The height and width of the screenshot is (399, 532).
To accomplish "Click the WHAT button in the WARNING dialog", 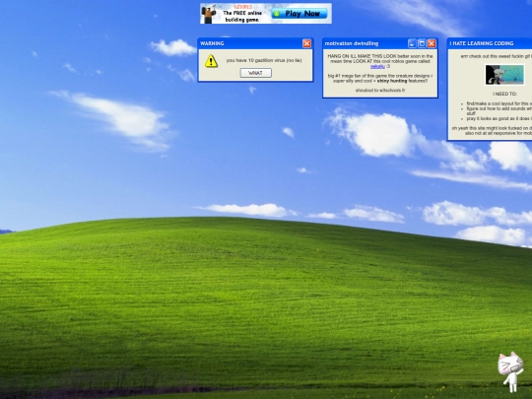I will pyautogui.click(x=255, y=73).
